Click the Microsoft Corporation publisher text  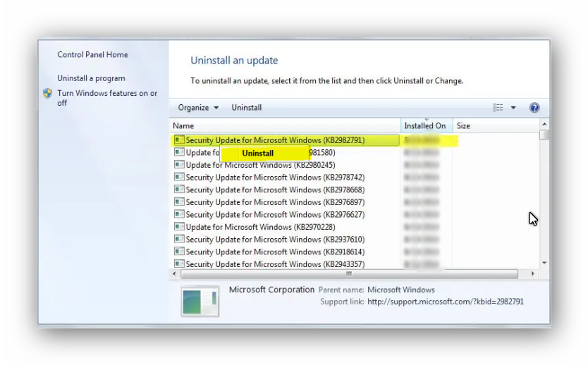pyautogui.click(x=271, y=290)
